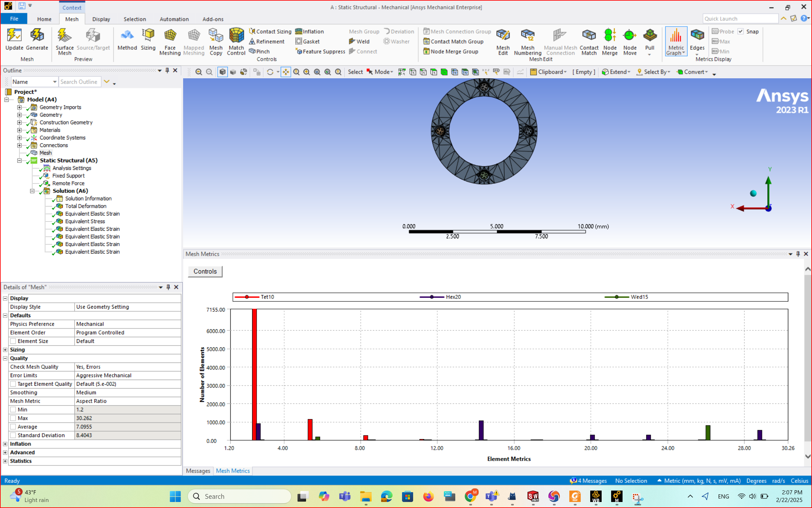Switch to the Messages tab
The height and width of the screenshot is (508, 812).
(x=198, y=471)
